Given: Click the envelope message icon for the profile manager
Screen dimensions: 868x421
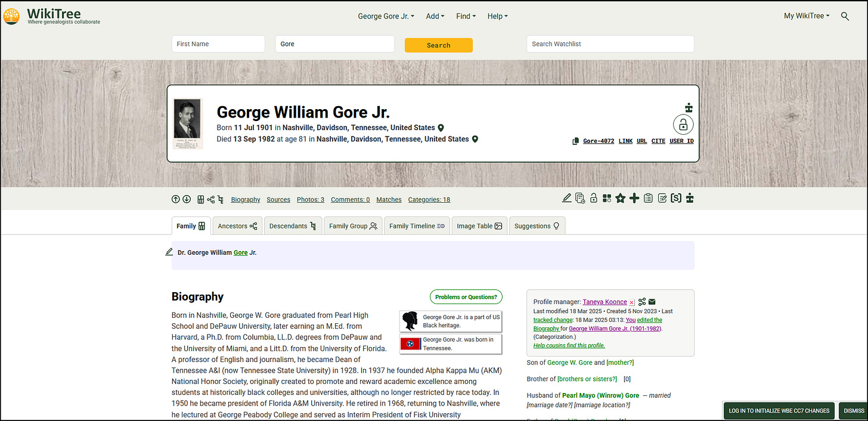Looking at the screenshot, I should pyautogui.click(x=652, y=302).
